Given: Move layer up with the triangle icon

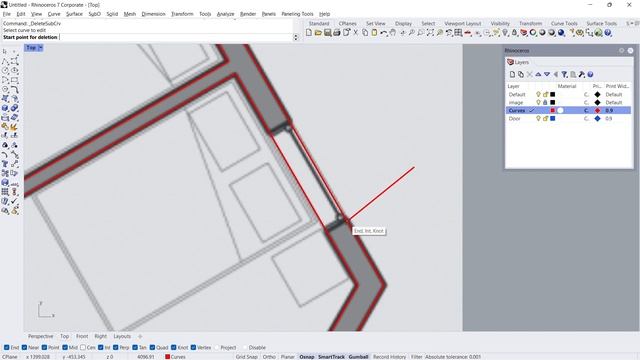Looking at the screenshot, I should click(538, 74).
